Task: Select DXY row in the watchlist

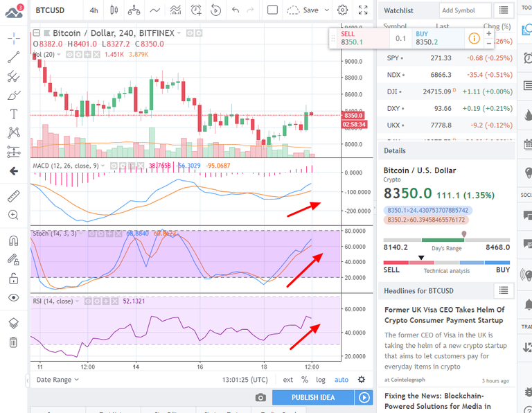Action: (x=447, y=109)
